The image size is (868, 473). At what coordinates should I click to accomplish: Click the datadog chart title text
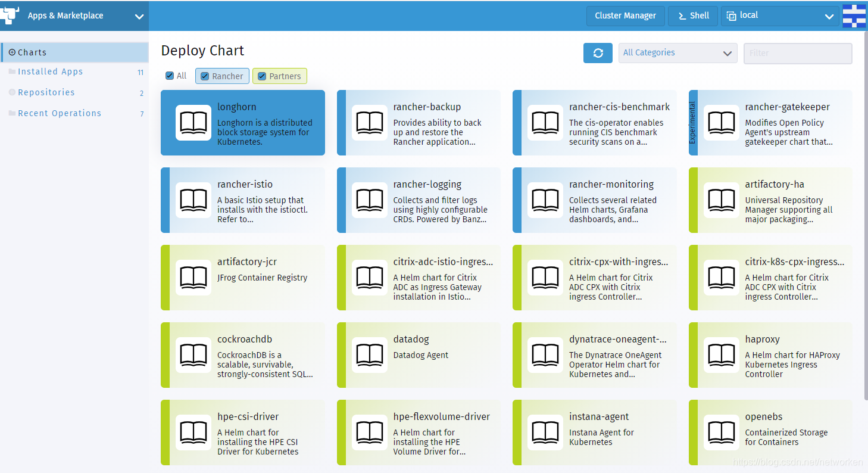coord(411,340)
